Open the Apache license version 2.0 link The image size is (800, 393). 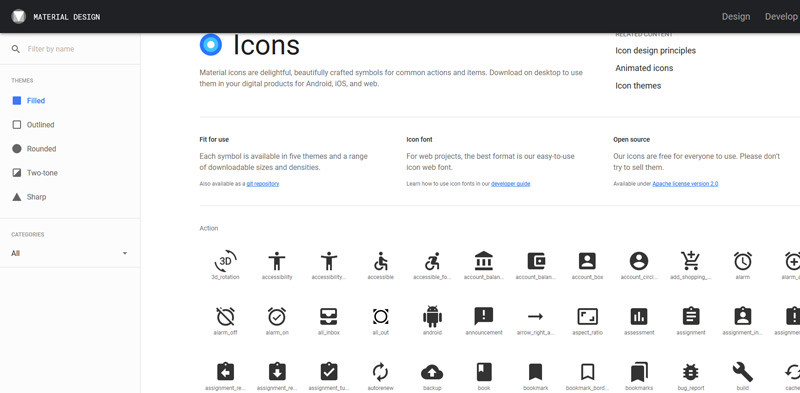(685, 184)
